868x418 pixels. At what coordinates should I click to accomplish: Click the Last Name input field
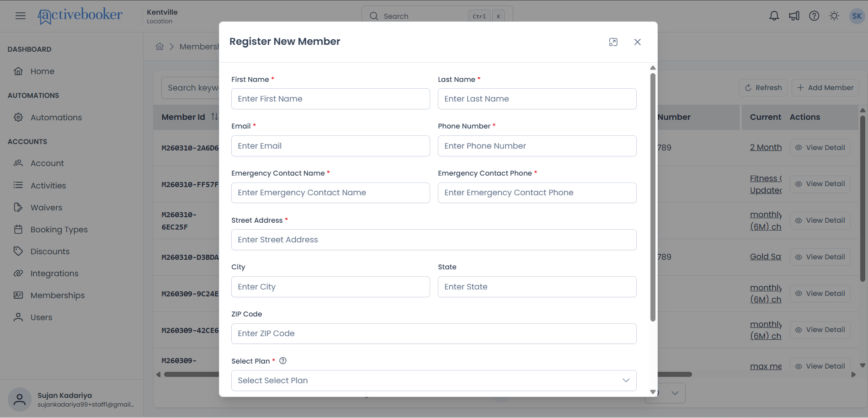coord(537,99)
